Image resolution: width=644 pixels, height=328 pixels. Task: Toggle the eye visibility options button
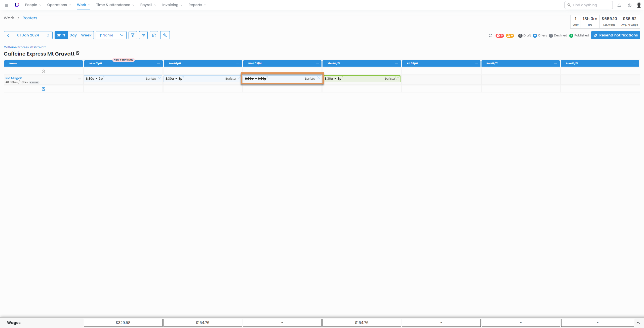coord(143,35)
